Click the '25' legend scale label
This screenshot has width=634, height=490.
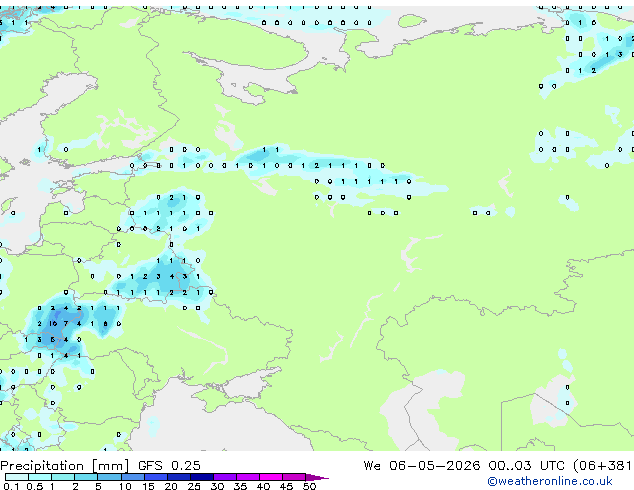(194, 486)
